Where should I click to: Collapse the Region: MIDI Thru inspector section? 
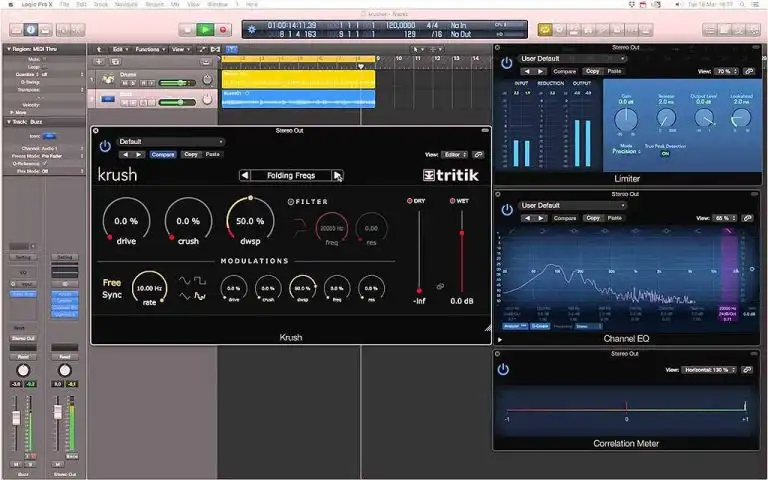(x=8, y=49)
